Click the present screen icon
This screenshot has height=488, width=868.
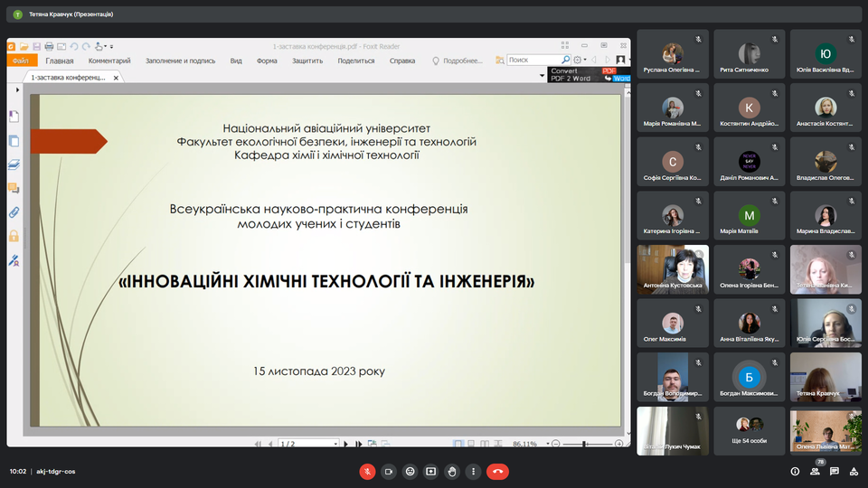pyautogui.click(x=430, y=471)
